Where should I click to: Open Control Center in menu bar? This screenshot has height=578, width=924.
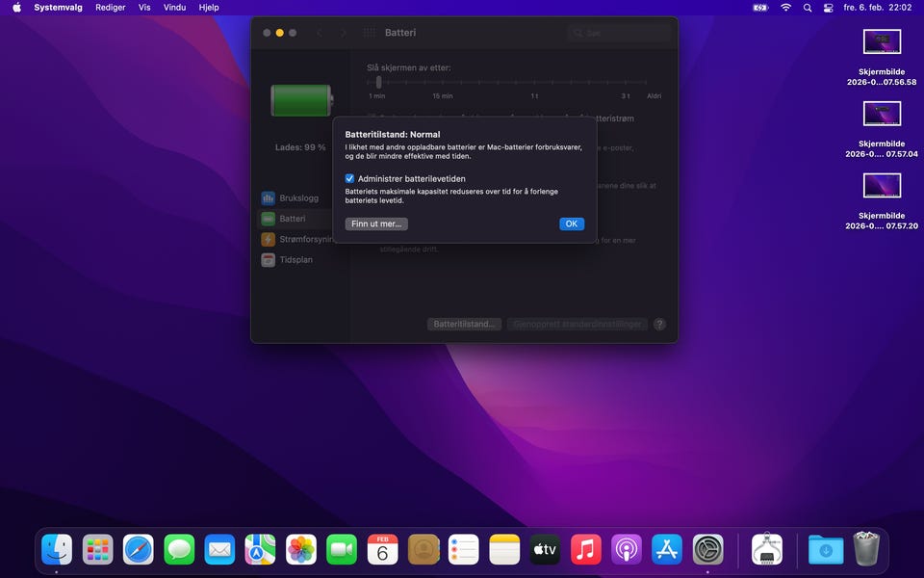pyautogui.click(x=827, y=7)
